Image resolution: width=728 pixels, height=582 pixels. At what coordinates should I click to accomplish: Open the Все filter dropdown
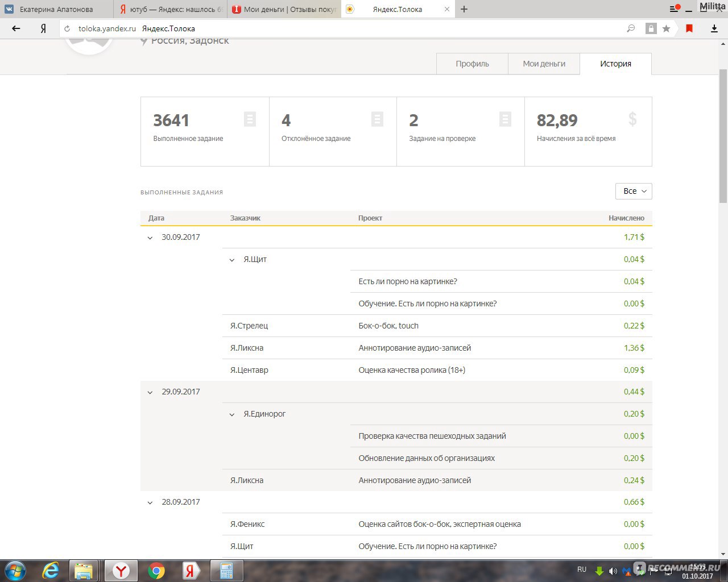(634, 191)
